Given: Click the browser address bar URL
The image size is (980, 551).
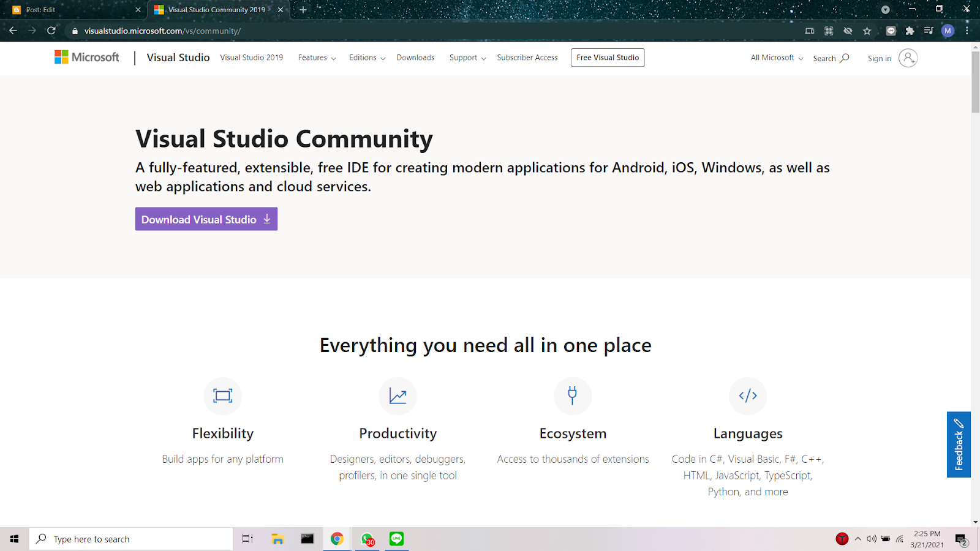Looking at the screenshot, I should click(162, 31).
